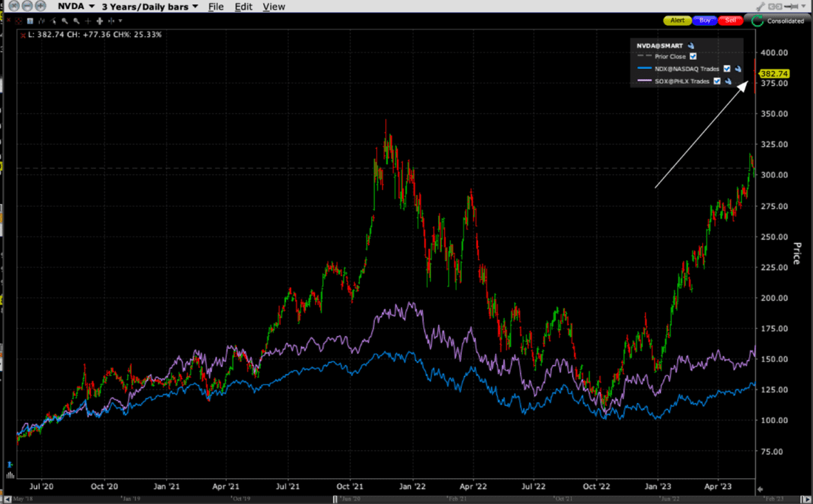
Task: Click the blue NDX line color sample
Action: tap(644, 68)
